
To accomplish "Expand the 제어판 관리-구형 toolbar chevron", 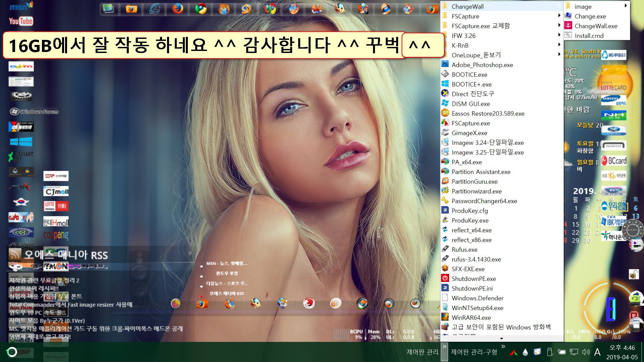I will (503, 347).
